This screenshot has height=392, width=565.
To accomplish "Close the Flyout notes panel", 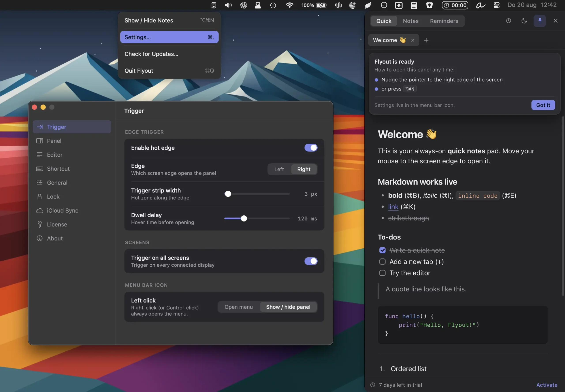I will pos(556,21).
